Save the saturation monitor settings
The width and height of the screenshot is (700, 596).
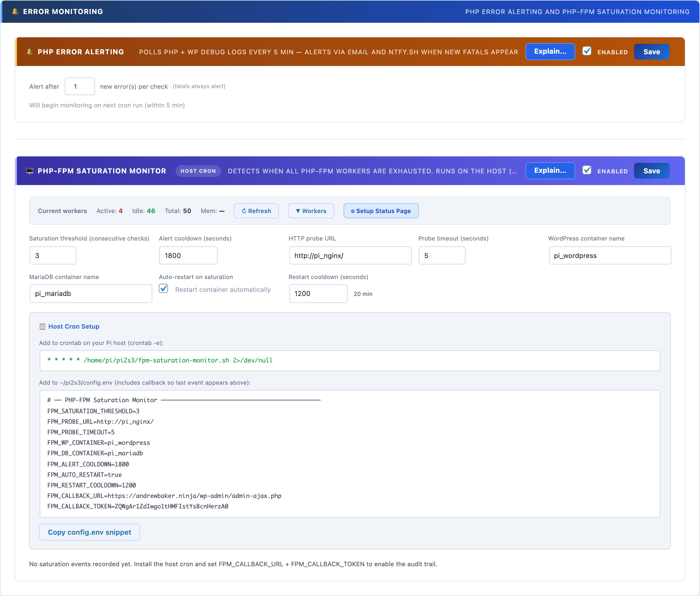651,170
